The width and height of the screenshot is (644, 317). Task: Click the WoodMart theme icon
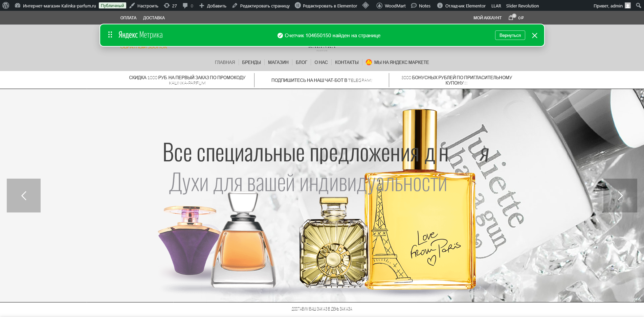point(379,5)
